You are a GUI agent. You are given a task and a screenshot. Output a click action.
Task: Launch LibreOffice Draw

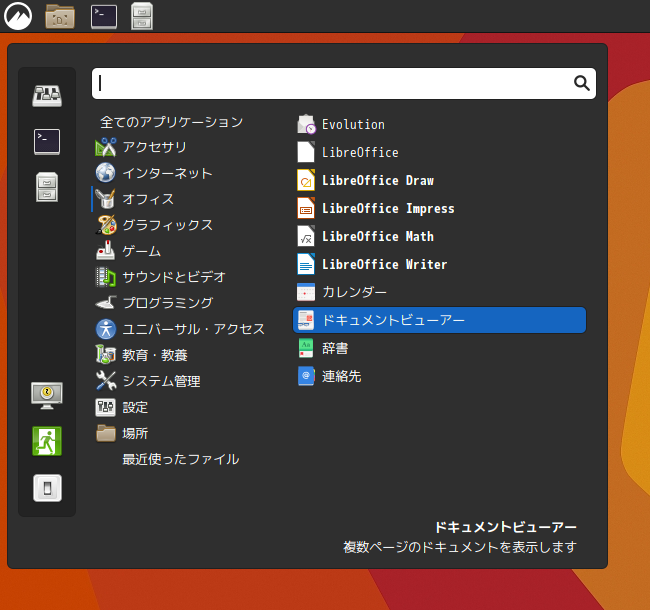pos(439,180)
